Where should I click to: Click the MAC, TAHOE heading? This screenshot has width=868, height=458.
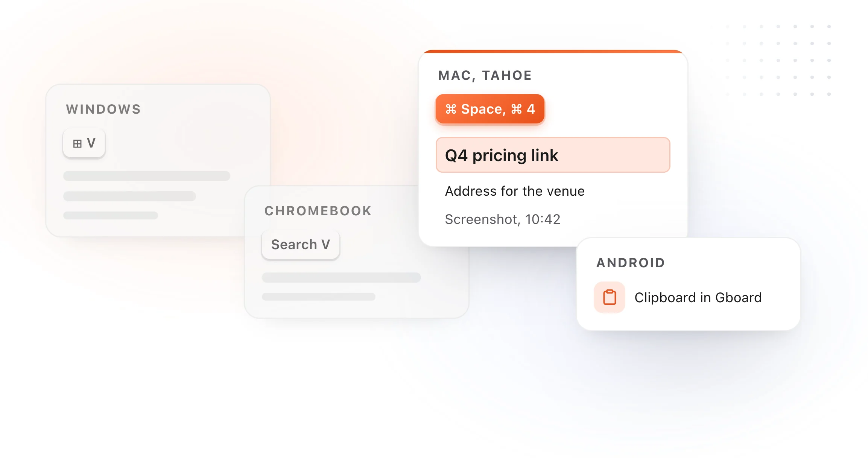pos(485,76)
